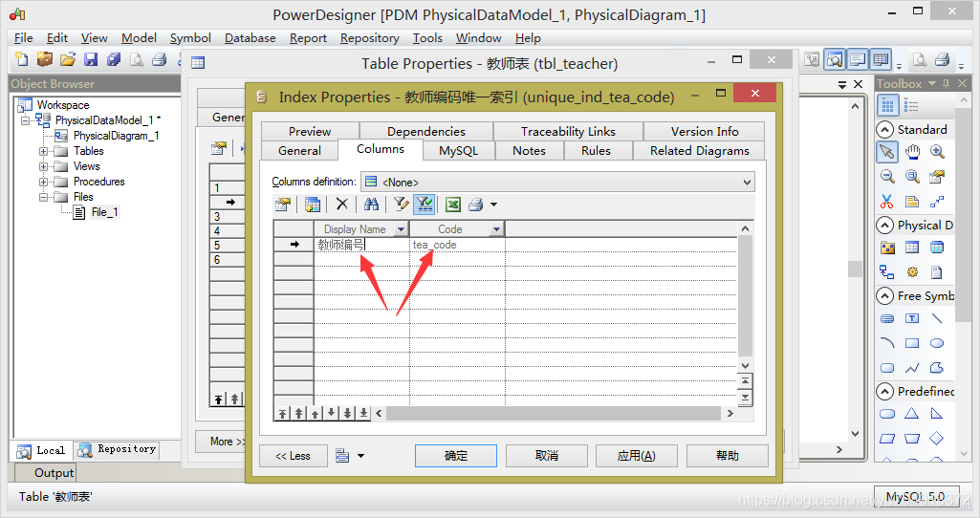Click the 取消 (Cancel) button
This screenshot has width=980, height=518.
click(x=547, y=456)
